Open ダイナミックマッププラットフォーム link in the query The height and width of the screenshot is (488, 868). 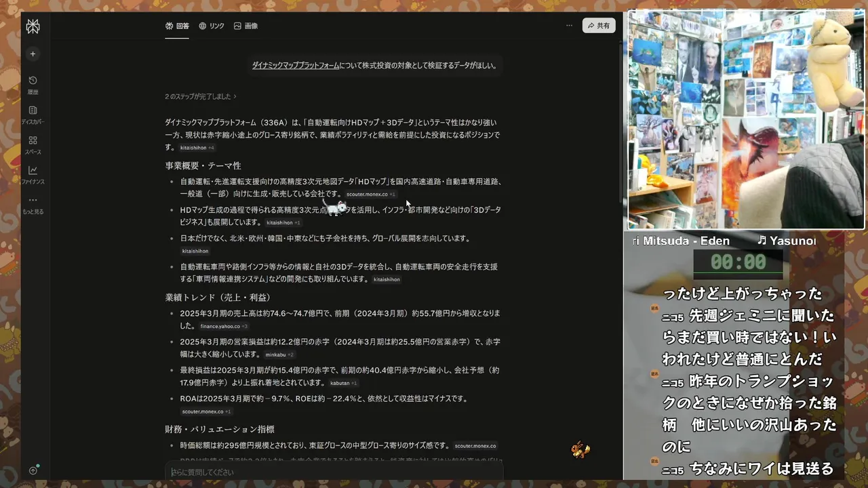point(296,66)
